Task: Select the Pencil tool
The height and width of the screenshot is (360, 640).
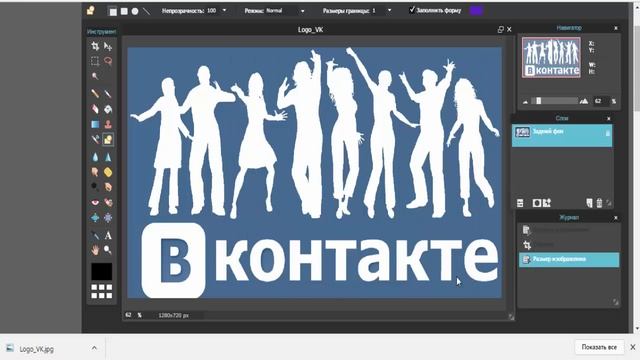Action: (95, 94)
